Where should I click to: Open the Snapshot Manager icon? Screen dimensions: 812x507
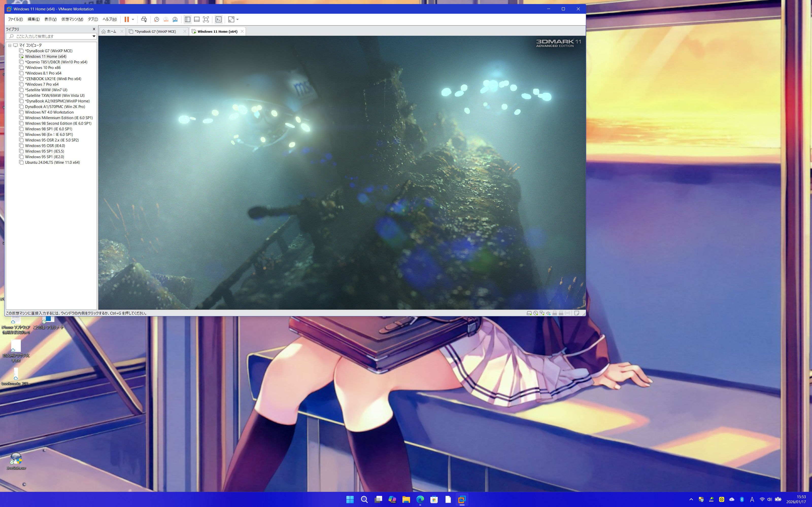coord(175,20)
